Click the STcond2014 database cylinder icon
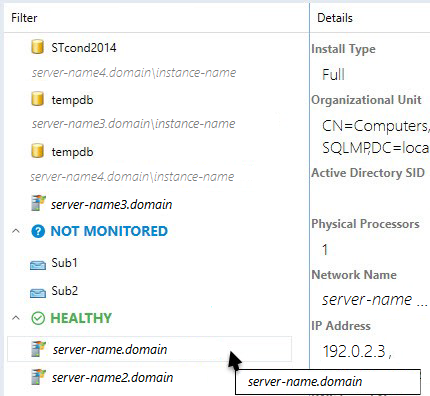This screenshot has height=396, width=430. pyautogui.click(x=38, y=47)
